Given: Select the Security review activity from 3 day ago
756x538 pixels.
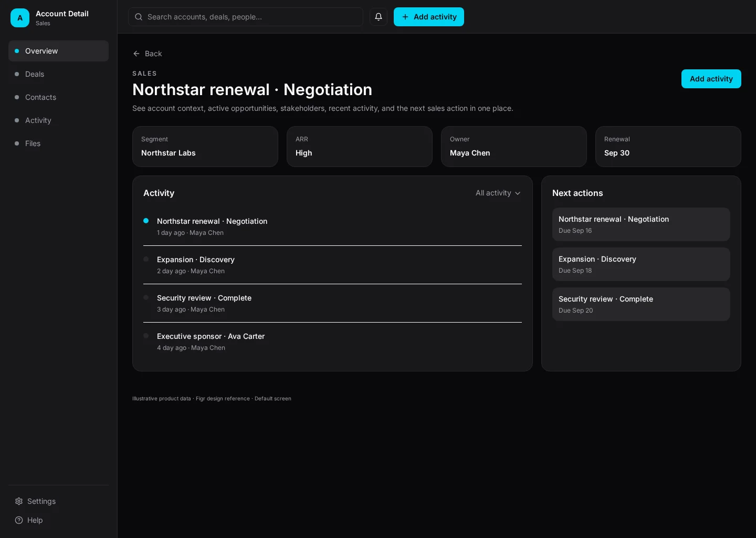Looking at the screenshot, I should point(332,303).
